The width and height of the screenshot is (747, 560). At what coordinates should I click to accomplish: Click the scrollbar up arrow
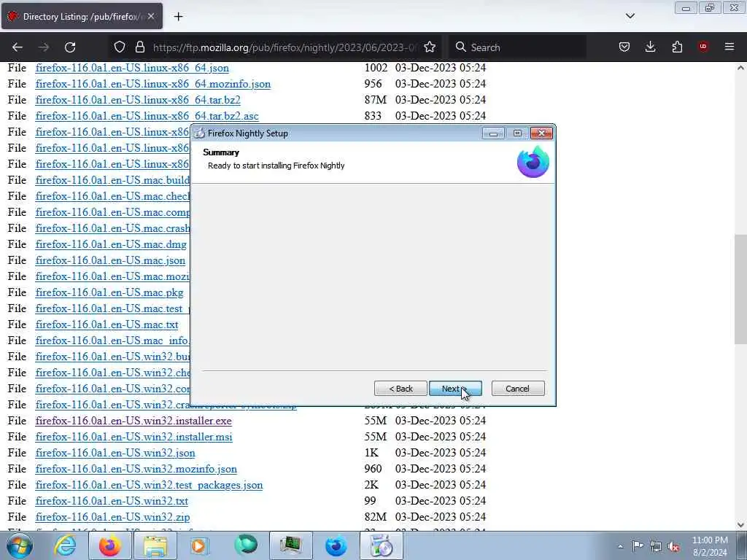[x=740, y=68]
